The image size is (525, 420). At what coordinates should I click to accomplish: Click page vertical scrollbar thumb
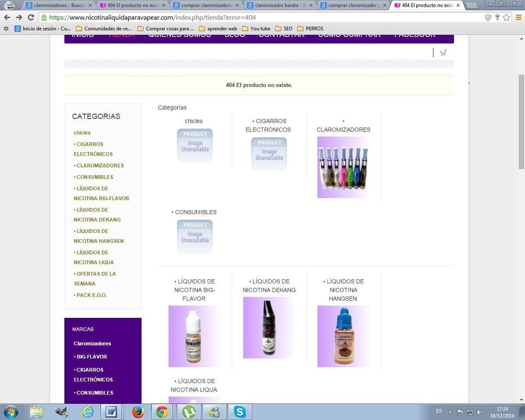click(x=521, y=122)
